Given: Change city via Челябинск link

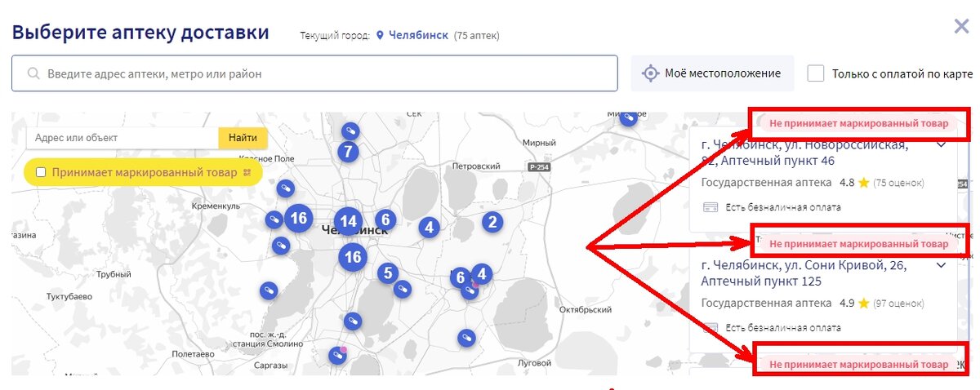Looking at the screenshot, I should [x=418, y=36].
